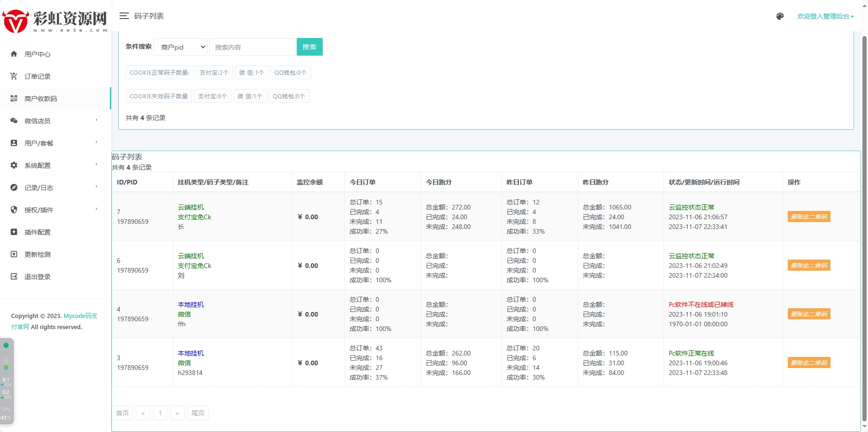The height and width of the screenshot is (432, 868).
Task: Click the 搜索内容 input field
Action: (252, 47)
